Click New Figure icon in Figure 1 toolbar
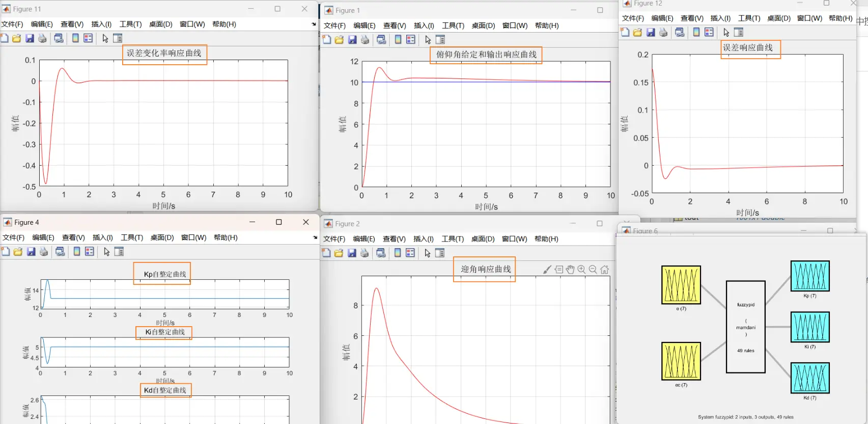This screenshot has height=424, width=868. pos(327,40)
